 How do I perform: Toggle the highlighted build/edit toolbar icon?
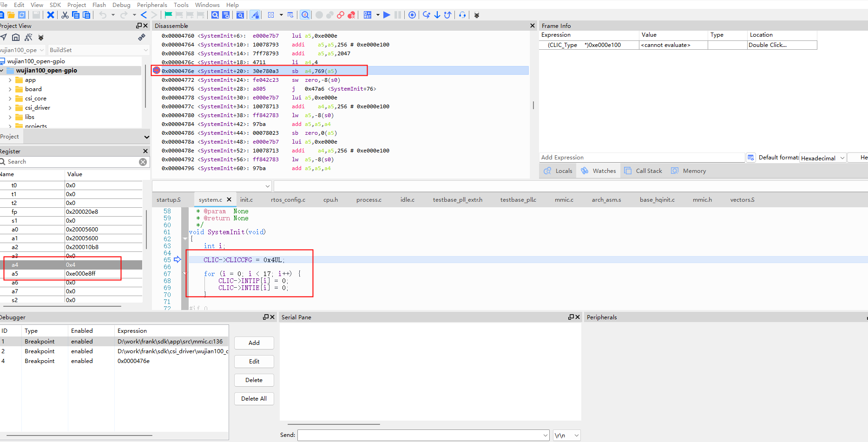coord(255,15)
